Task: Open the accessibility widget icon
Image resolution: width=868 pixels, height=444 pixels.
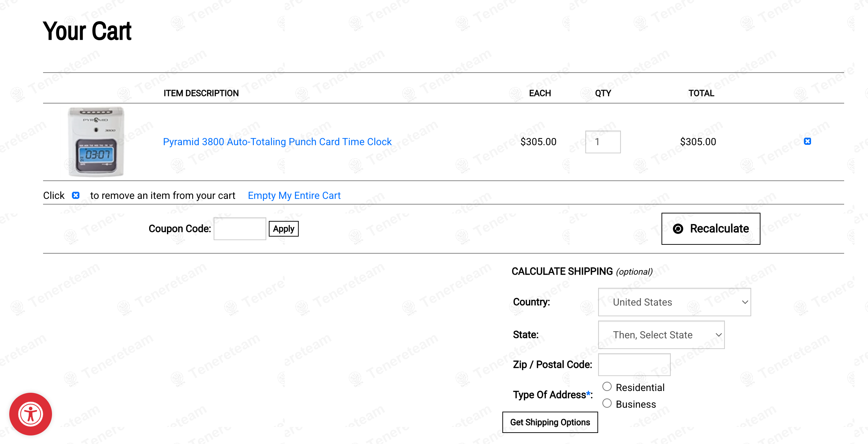Action: click(x=31, y=414)
